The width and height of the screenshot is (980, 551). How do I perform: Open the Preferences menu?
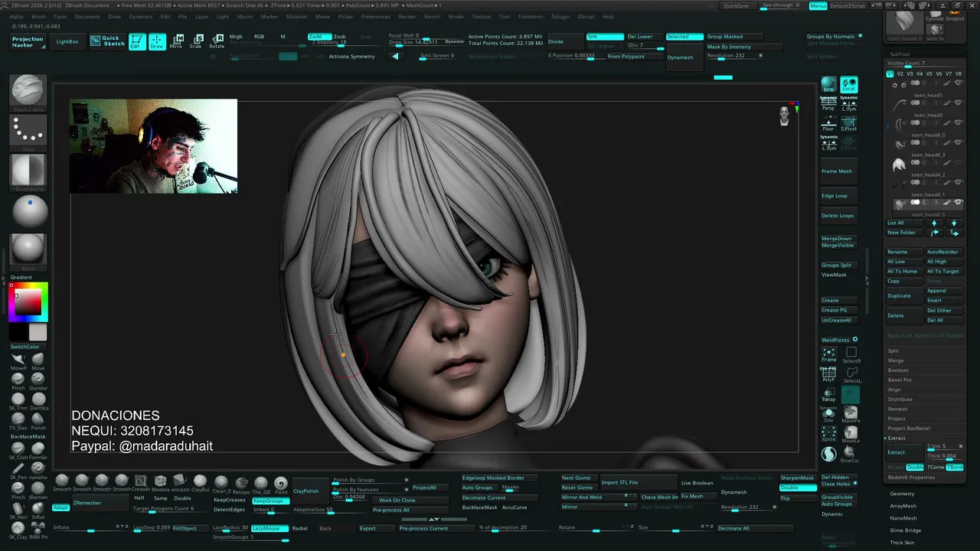click(375, 16)
